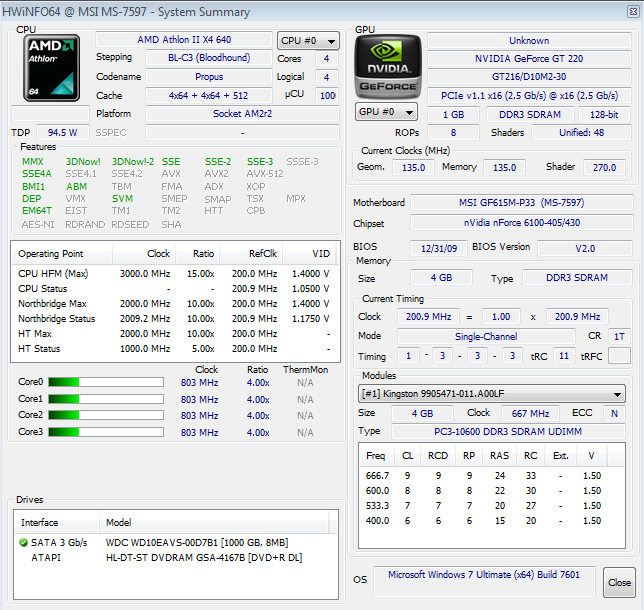This screenshot has width=644, height=610.
Task: Click the AMD Athlon II X4 640 field
Action: pyautogui.click(x=184, y=40)
